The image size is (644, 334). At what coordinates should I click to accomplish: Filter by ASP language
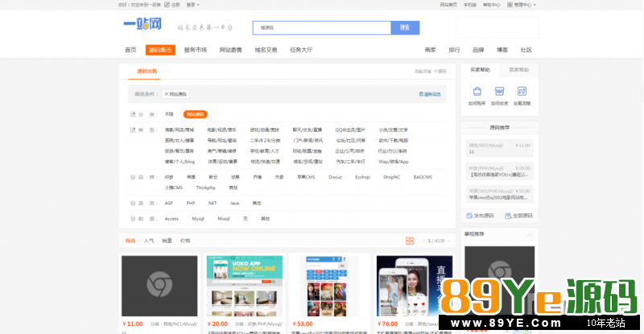coord(169,203)
